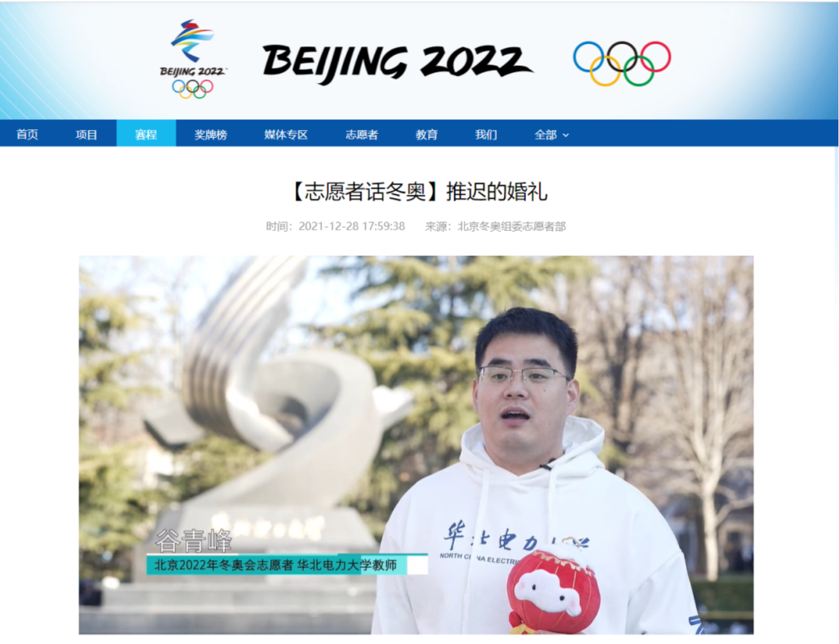Click the 谷青峰 name caption on video
This screenshot has width=839, height=644.
pos(194,540)
